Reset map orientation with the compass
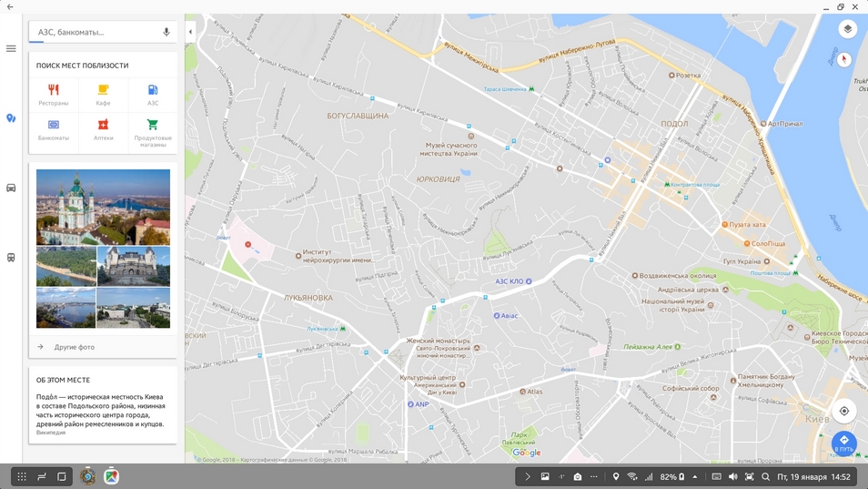 844,58
